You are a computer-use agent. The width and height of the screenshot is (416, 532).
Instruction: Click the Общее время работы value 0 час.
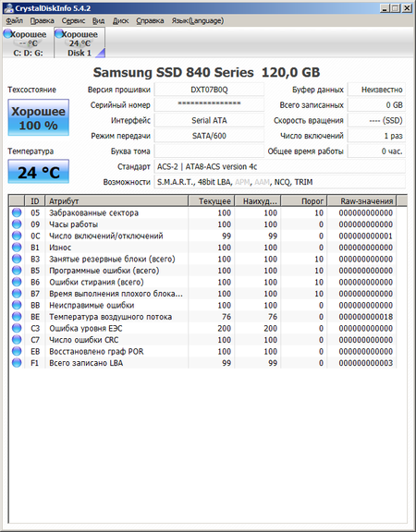[376, 151]
